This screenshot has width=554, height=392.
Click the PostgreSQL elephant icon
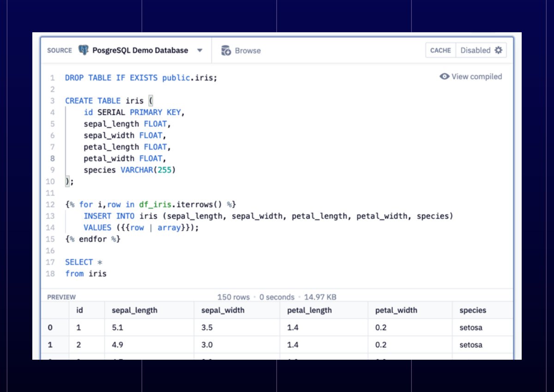(x=84, y=50)
